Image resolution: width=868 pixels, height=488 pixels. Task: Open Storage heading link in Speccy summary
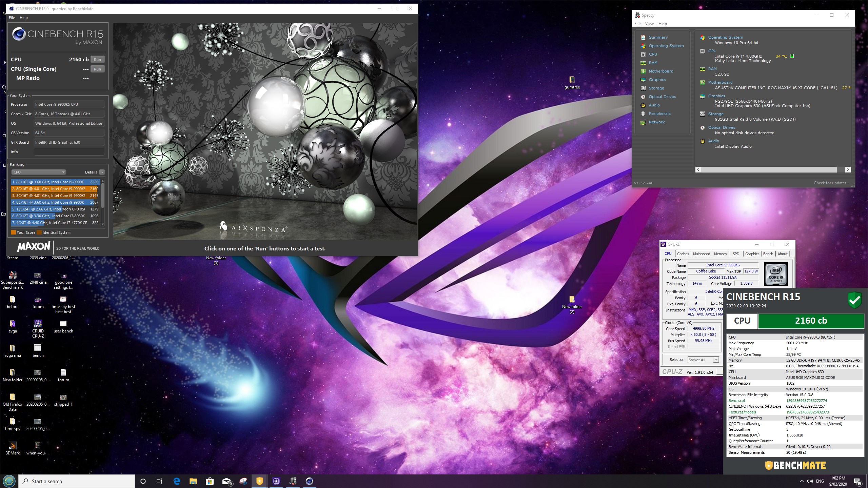715,114
